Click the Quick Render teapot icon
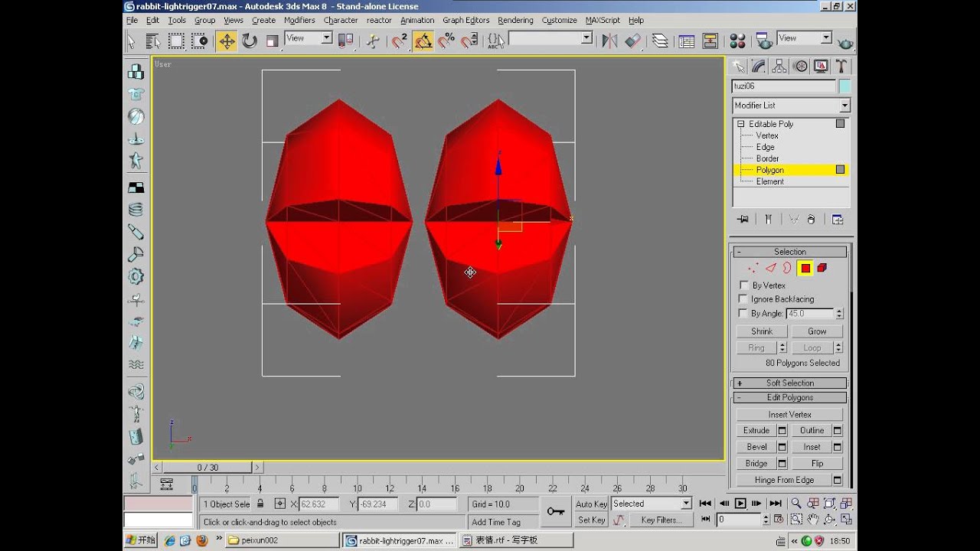Image resolution: width=980 pixels, height=551 pixels. [845, 41]
